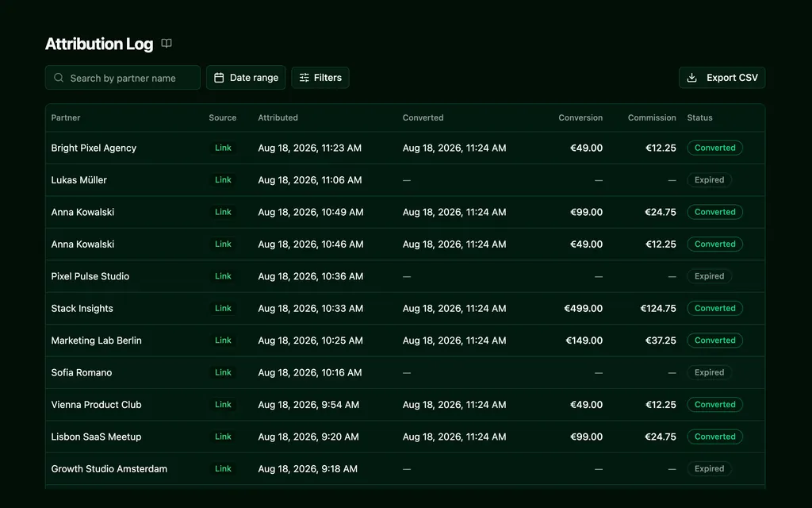
Task: Click the Link badge for Sofia Romano
Action: coord(223,373)
